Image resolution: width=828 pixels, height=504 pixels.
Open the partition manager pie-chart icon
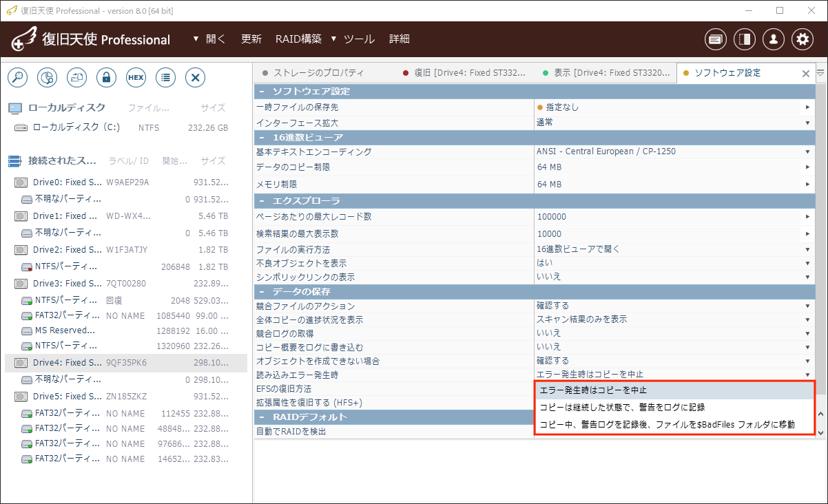point(47,77)
